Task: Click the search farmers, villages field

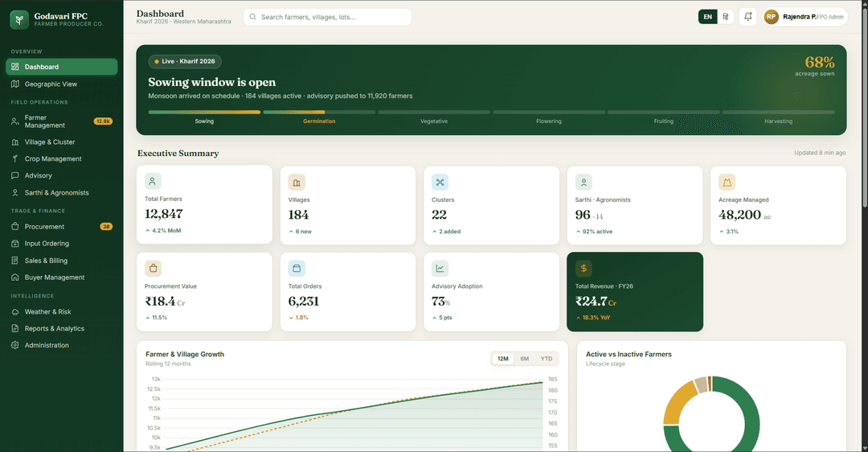Action: (327, 17)
